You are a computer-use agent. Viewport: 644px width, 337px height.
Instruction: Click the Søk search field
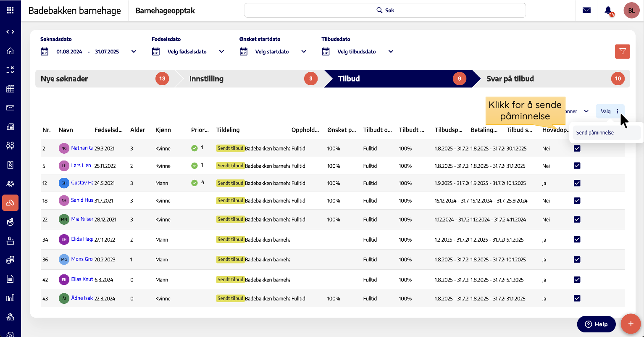click(x=385, y=11)
